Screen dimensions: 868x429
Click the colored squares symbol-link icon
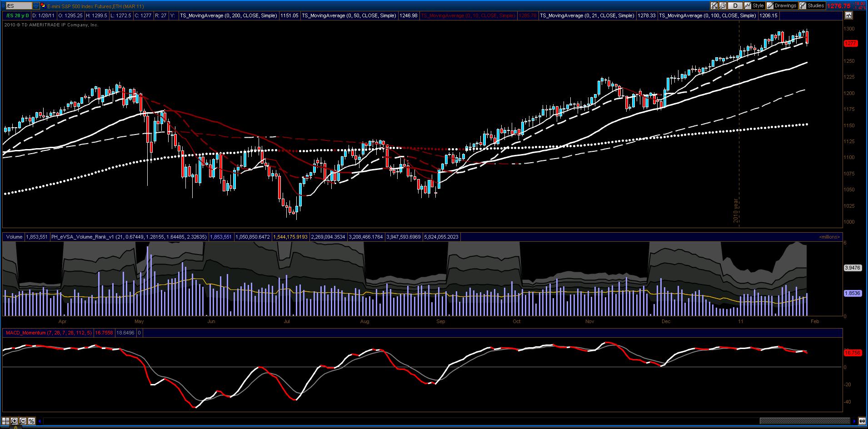tap(43, 6)
